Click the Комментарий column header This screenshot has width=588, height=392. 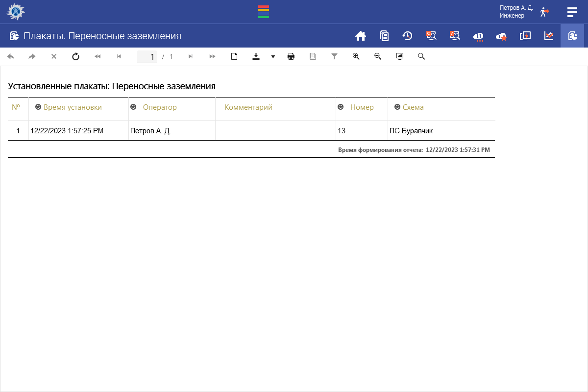pos(248,107)
